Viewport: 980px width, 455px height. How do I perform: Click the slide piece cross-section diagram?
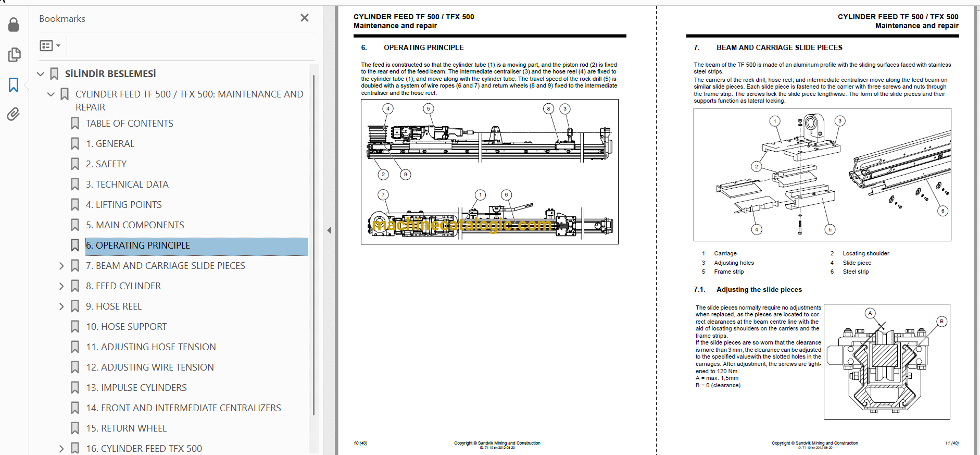pyautogui.click(x=887, y=362)
